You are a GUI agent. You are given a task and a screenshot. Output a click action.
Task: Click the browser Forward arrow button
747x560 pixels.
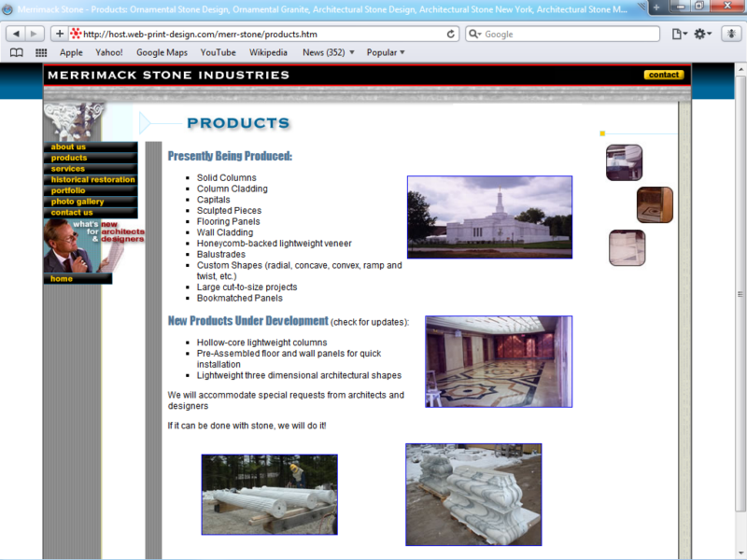35,34
